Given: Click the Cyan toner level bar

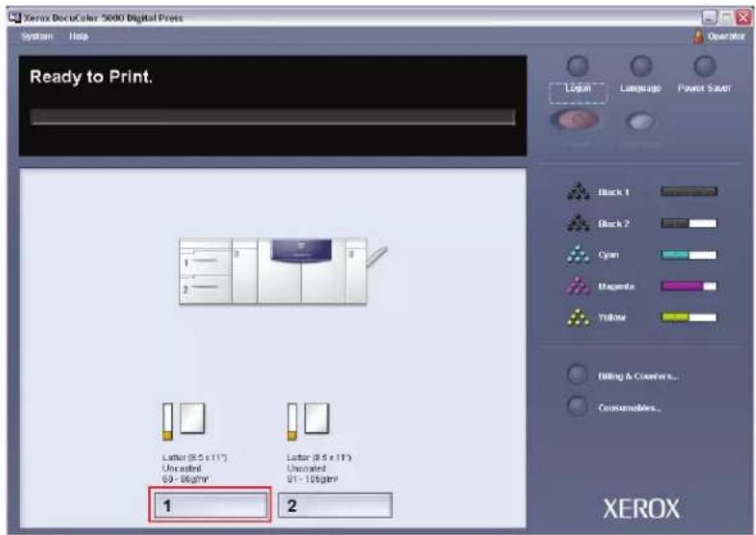Looking at the screenshot, I should coord(689,255).
